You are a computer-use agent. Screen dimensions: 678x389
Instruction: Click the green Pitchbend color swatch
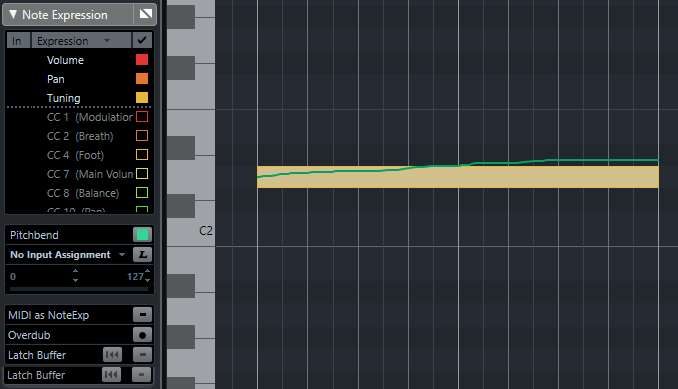point(142,235)
